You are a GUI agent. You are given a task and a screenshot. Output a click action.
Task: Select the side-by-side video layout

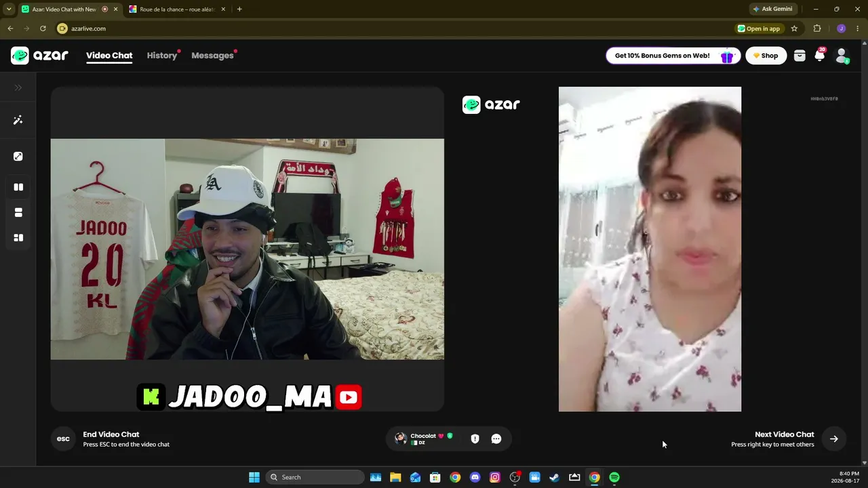[18, 187]
